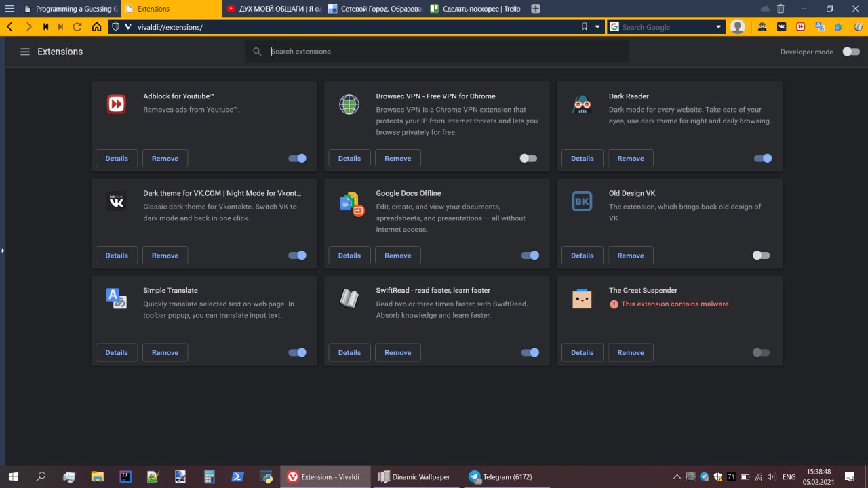The height and width of the screenshot is (488, 868).
Task: Click the Old Design VK extension icon
Action: (582, 201)
